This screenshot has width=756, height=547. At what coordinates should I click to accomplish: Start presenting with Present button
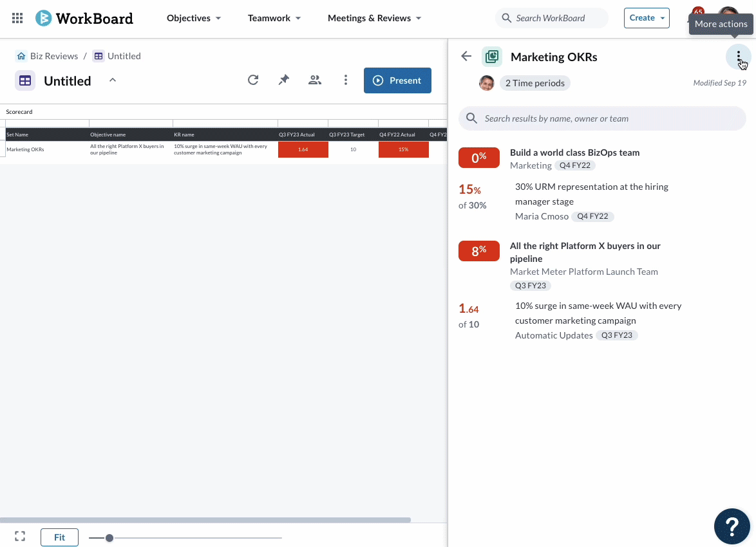[397, 80]
